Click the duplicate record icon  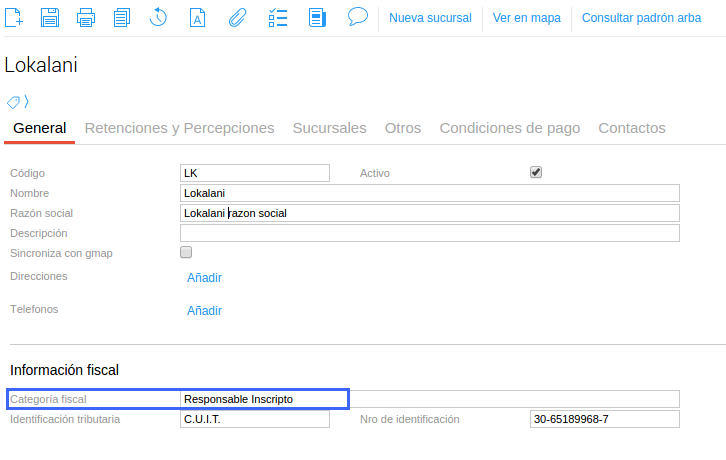tap(122, 17)
